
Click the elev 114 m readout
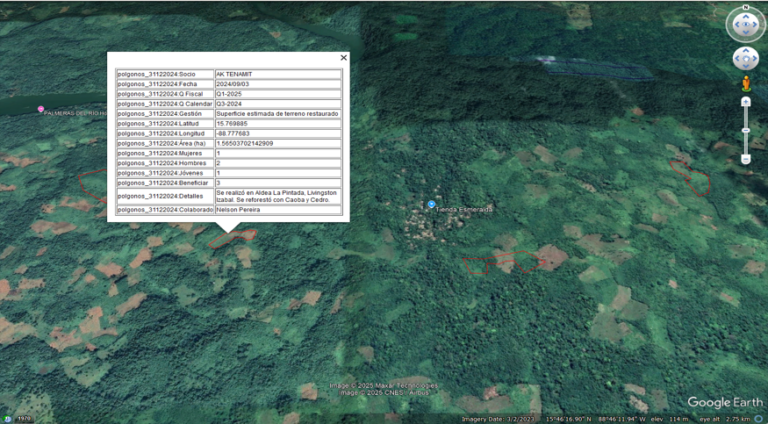click(x=671, y=419)
